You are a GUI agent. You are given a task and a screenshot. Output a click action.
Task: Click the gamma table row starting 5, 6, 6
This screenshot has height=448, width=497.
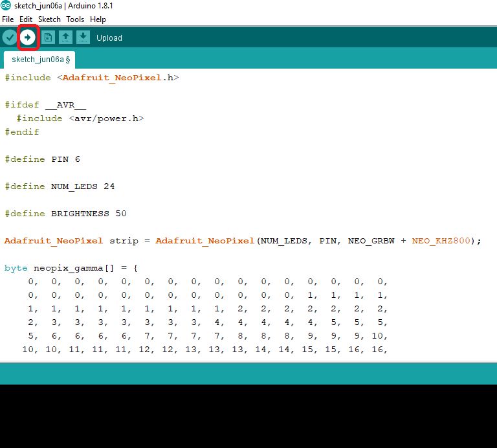(208, 336)
